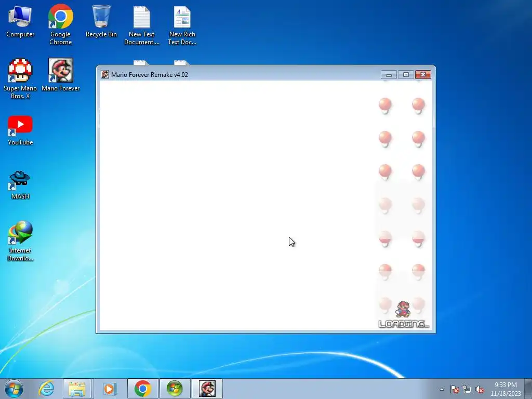
Task: Maximize the Mario Forever Remake window
Action: [406, 75]
